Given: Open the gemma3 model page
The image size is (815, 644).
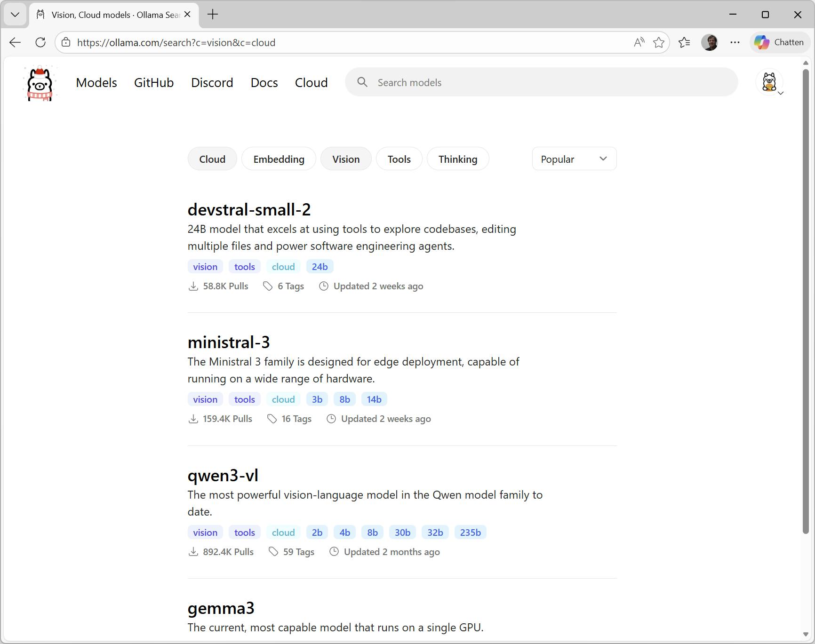Looking at the screenshot, I should [x=221, y=608].
